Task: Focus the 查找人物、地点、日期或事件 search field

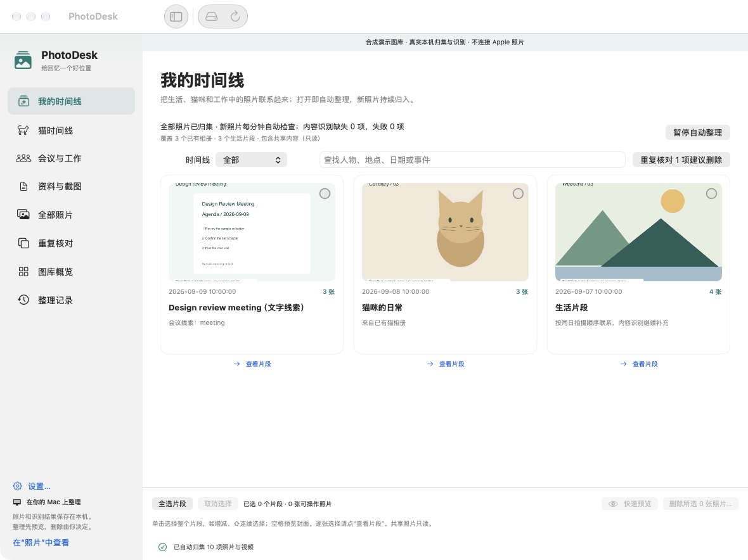Action: click(x=472, y=160)
